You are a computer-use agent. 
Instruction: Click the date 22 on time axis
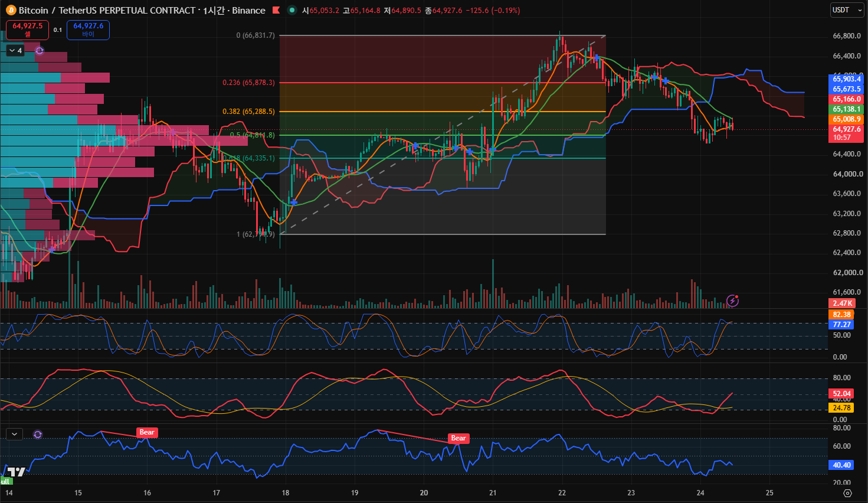(562, 492)
